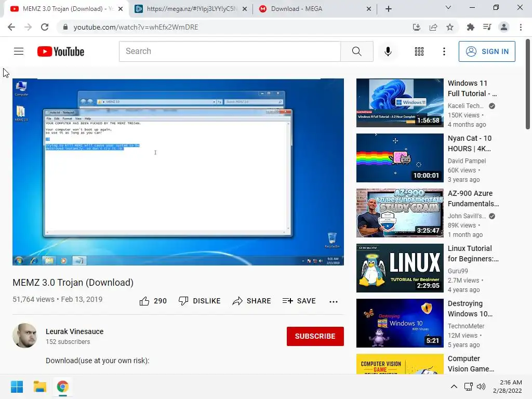Open the YouTube hamburger guide menu
Screen dimensions: 532x399
(19, 51)
